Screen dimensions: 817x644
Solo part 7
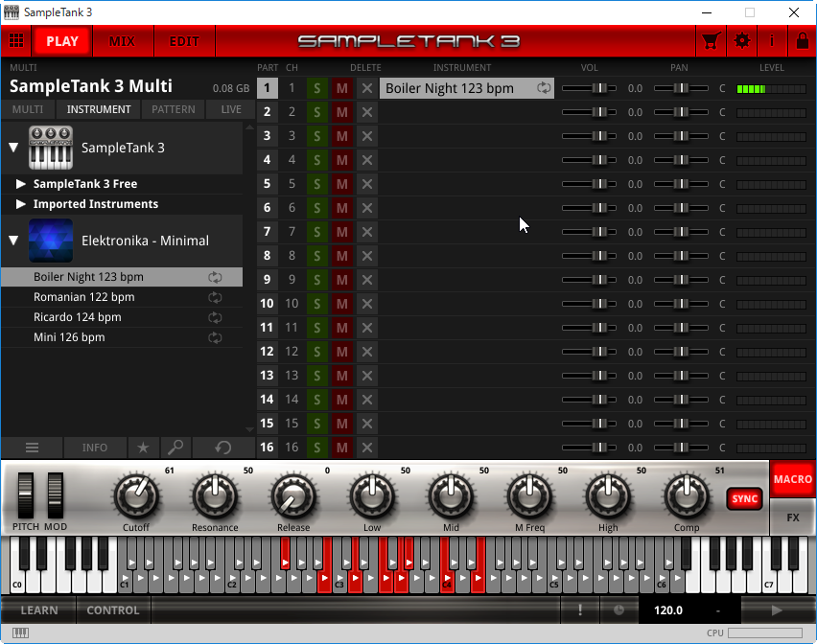[316, 232]
